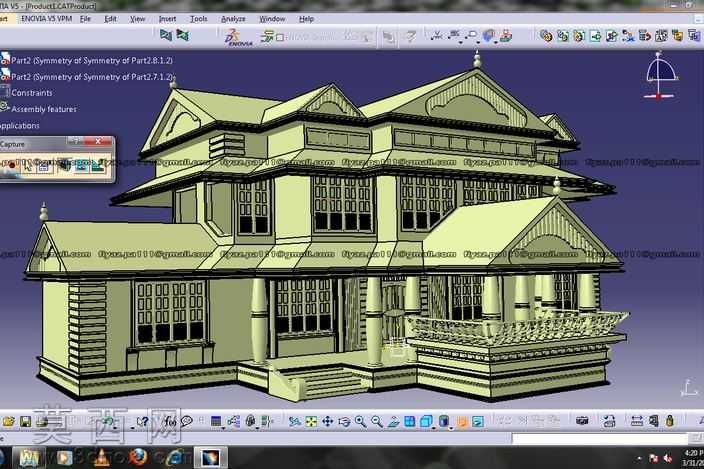This screenshot has height=469, width=704.
Task: Click the Fit All In icon
Action: click(311, 421)
